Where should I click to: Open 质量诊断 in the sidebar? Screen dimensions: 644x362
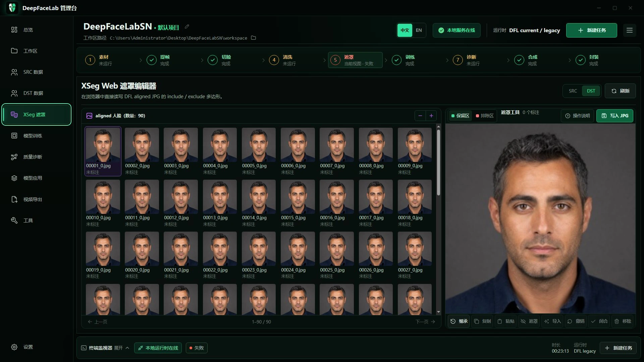click(36, 157)
